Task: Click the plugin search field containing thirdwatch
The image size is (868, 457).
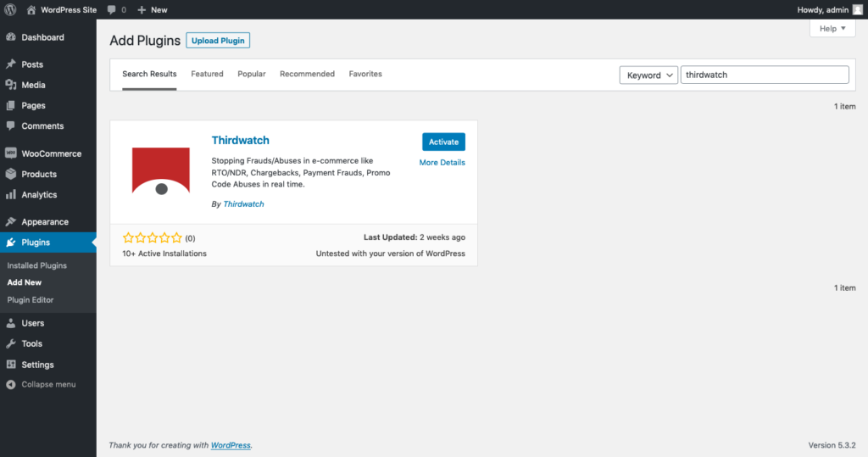Action: tap(765, 75)
